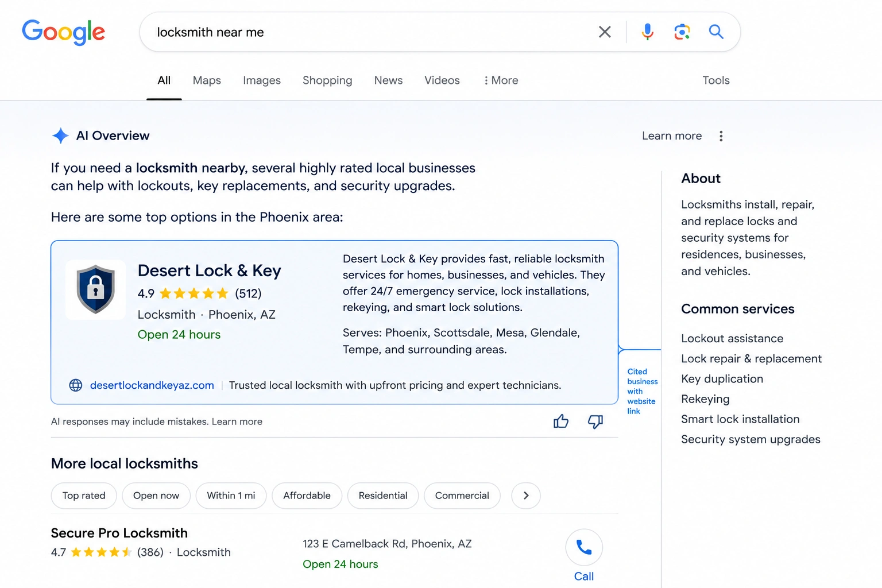Filter by Open now chip
Screen dimensions: 882x588
click(x=156, y=496)
